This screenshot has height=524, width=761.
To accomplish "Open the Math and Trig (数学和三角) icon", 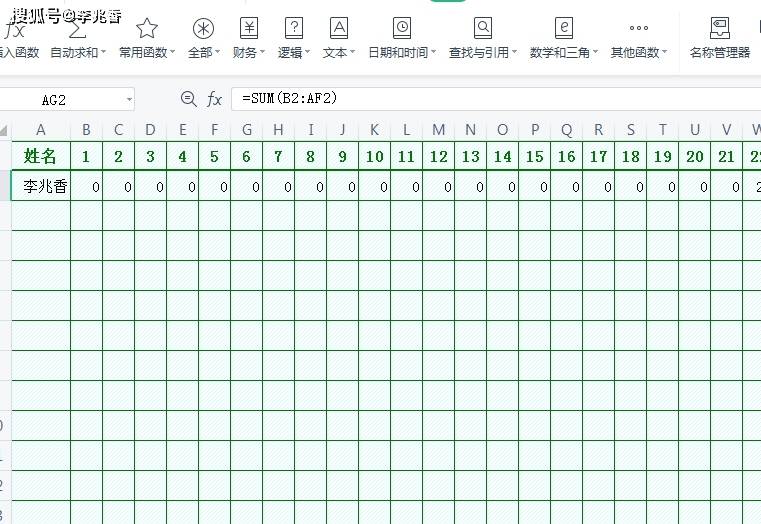I will point(564,28).
